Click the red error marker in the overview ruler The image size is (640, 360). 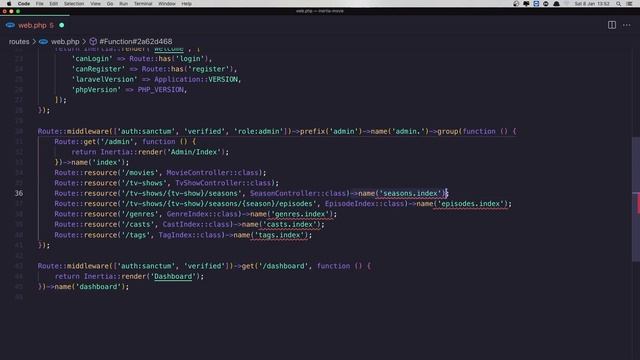pyautogui.click(x=638, y=203)
